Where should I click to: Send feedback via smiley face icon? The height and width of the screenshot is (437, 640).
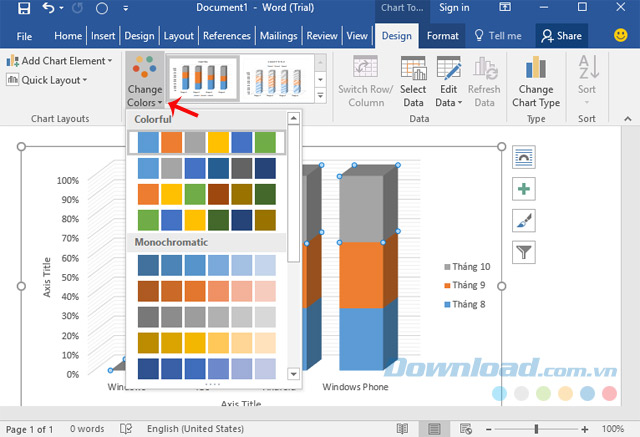pos(620,35)
